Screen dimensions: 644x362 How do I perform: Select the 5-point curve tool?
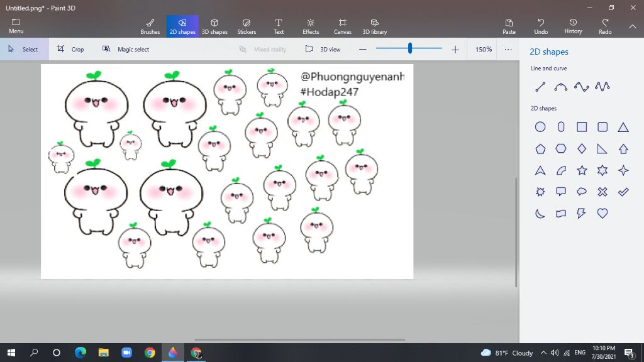pyautogui.click(x=602, y=87)
